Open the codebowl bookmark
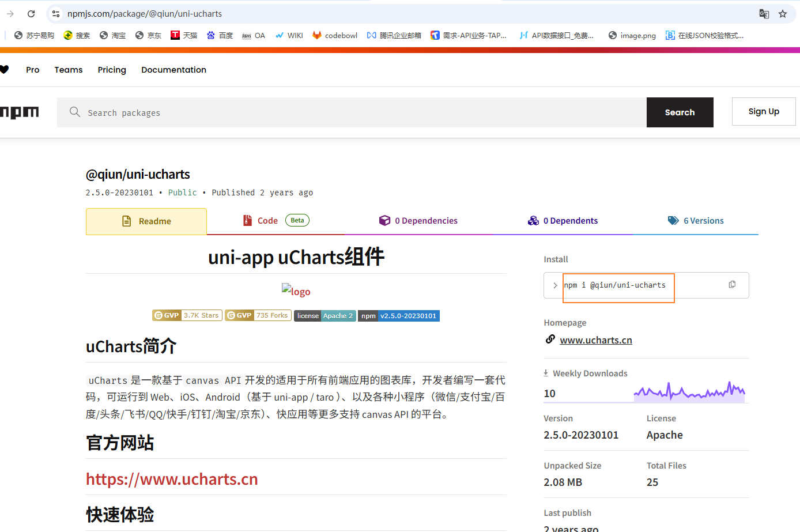This screenshot has width=800, height=532. pyautogui.click(x=334, y=35)
